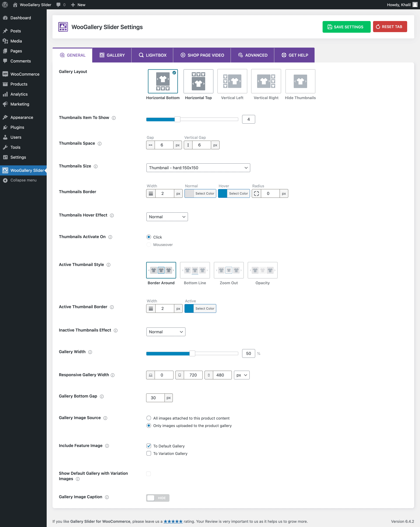Screen dimensions: 420x527
Task: Open the WooCommerce sidebar menu item
Action: 25,74
